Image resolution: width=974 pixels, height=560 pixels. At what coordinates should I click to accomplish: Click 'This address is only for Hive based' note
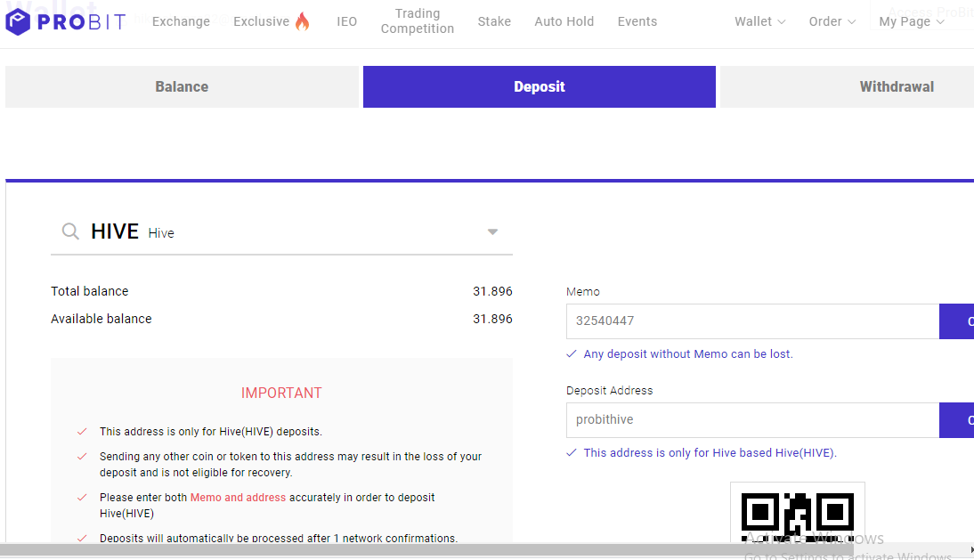pyautogui.click(x=710, y=452)
